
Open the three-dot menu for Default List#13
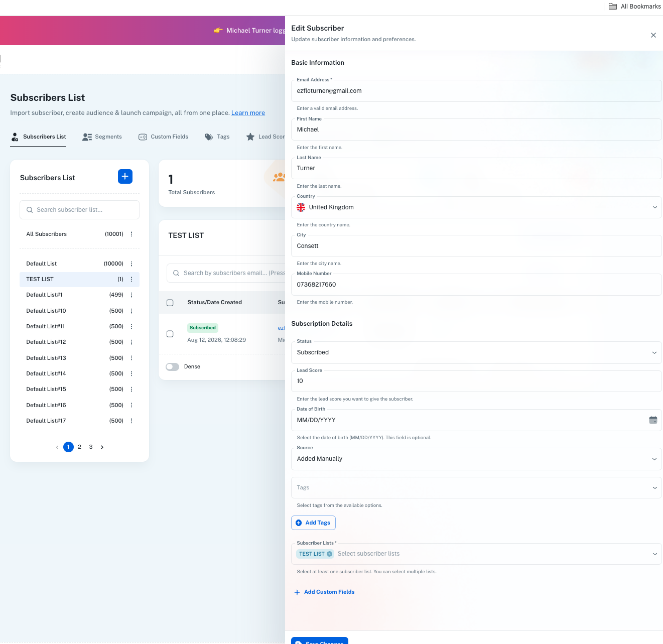tap(131, 358)
